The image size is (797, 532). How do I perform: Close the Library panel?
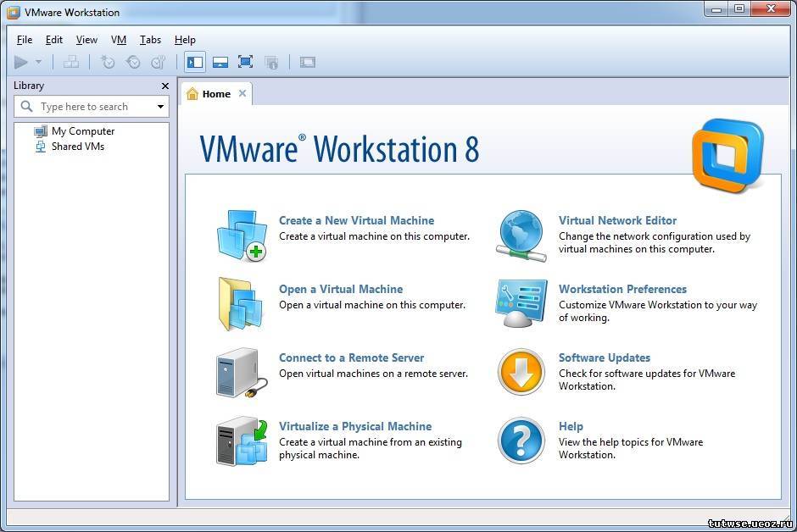click(164, 86)
